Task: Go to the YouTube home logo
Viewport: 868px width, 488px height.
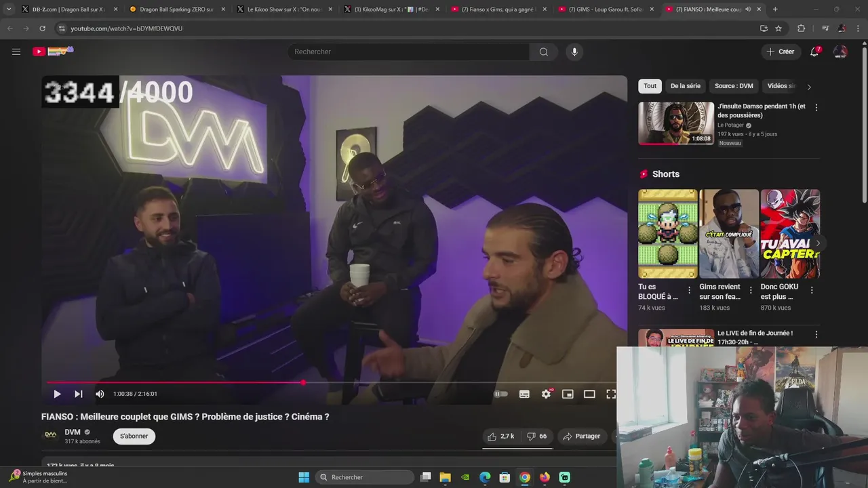Action: [53, 51]
